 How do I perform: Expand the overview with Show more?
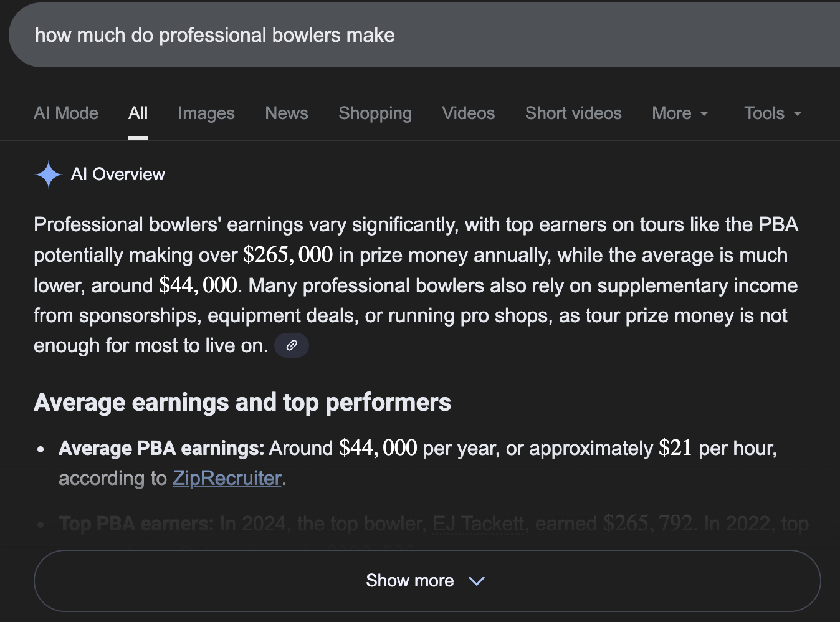427,581
